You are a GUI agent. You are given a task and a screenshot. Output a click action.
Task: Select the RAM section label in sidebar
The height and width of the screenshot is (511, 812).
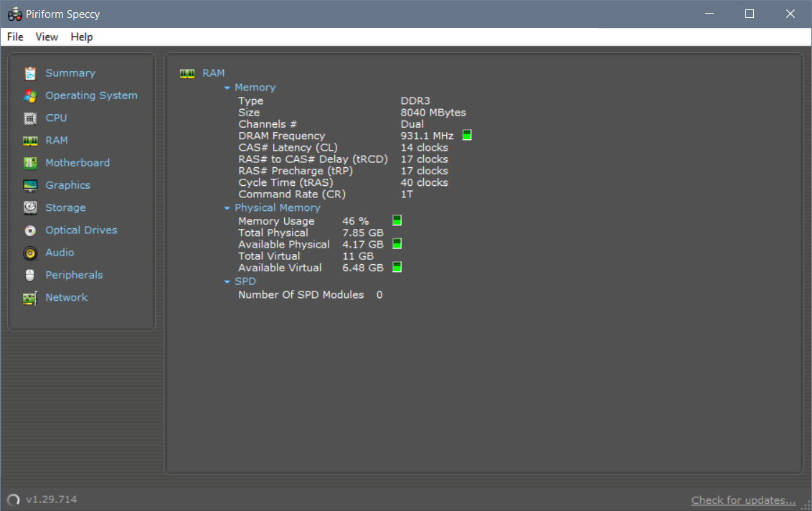point(57,140)
